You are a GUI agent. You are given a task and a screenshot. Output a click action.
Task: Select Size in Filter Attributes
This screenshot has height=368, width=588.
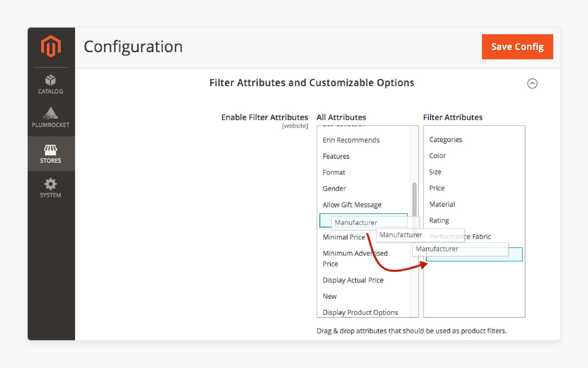(435, 172)
